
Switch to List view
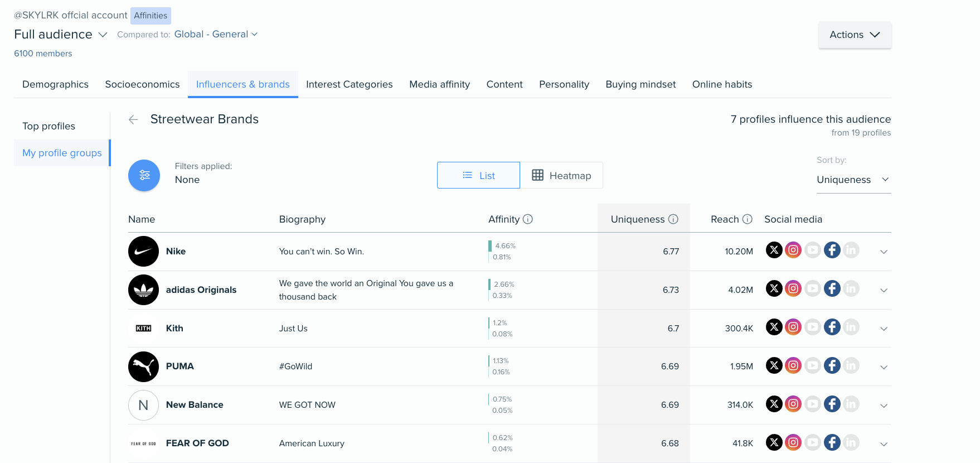click(x=478, y=175)
